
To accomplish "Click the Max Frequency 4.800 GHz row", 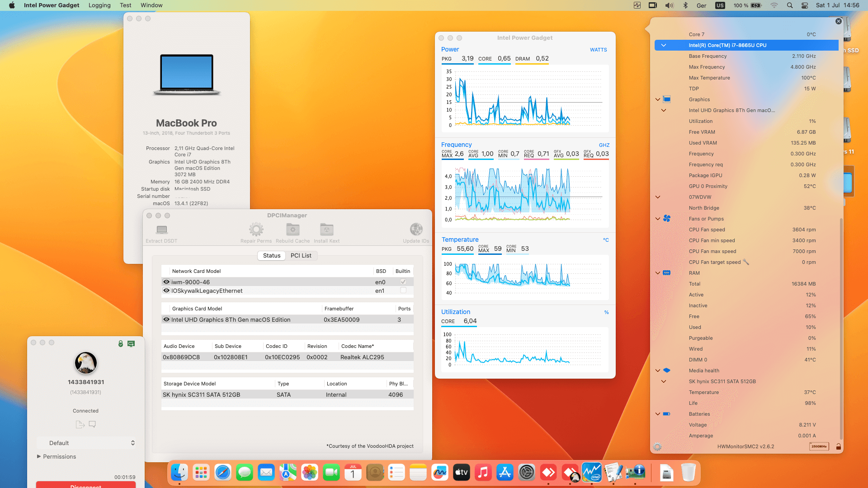I will pyautogui.click(x=746, y=67).
